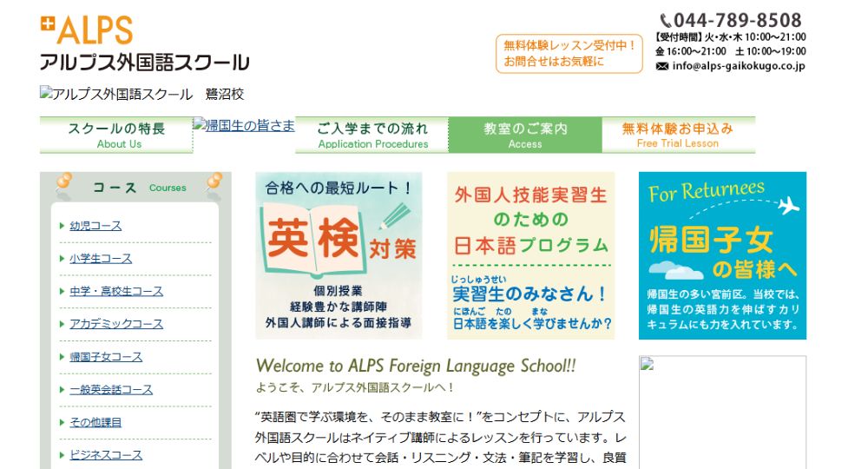Viewport: 868px width, 469px height.
Task: Click the arrow bullet beside ビジネスコース
Action: tap(62, 454)
